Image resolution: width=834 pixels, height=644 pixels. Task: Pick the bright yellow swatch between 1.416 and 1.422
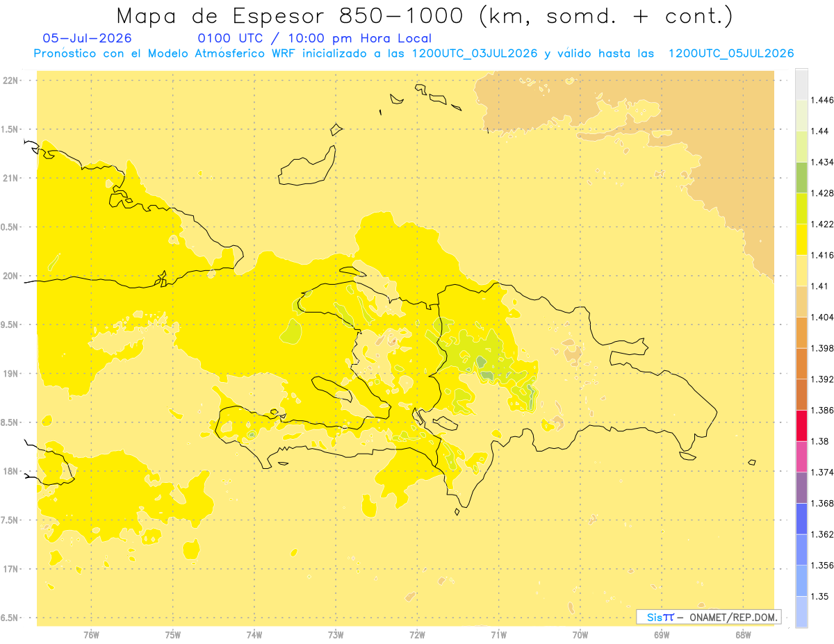pos(801,240)
